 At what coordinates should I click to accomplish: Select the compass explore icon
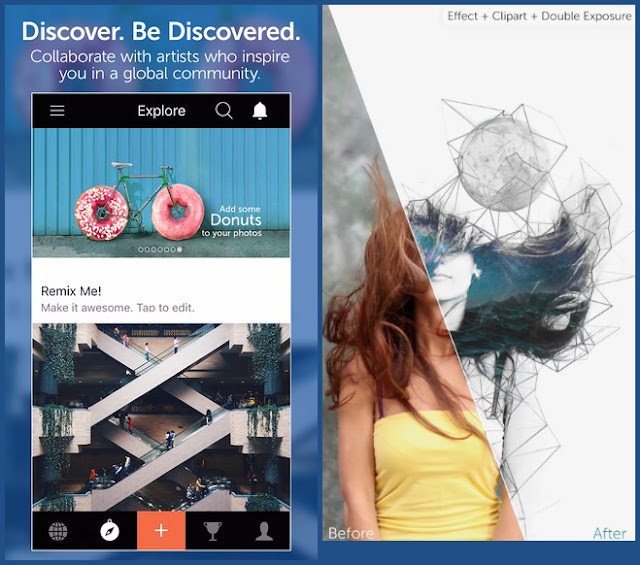pos(110,531)
